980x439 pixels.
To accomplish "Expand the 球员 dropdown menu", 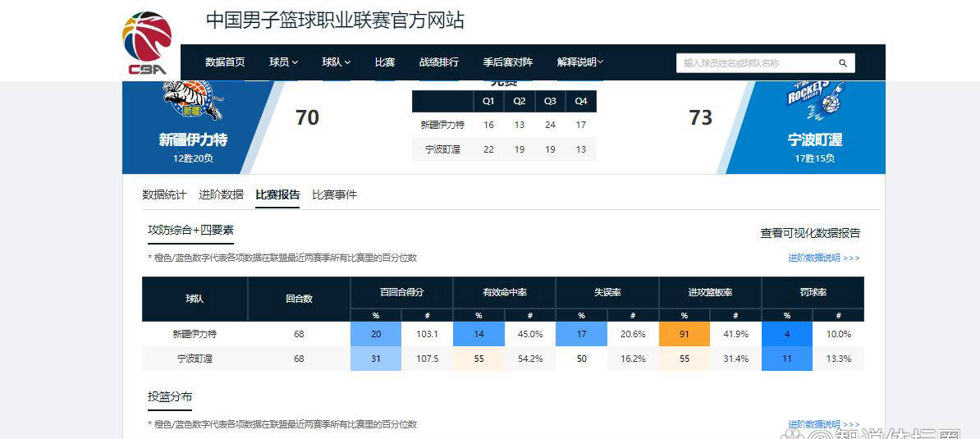I will point(284,62).
